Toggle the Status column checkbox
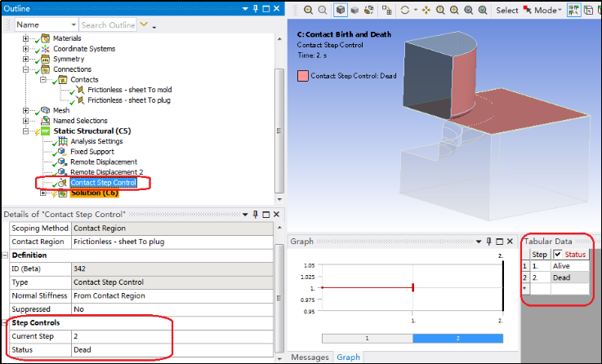The image size is (602, 364). click(558, 255)
